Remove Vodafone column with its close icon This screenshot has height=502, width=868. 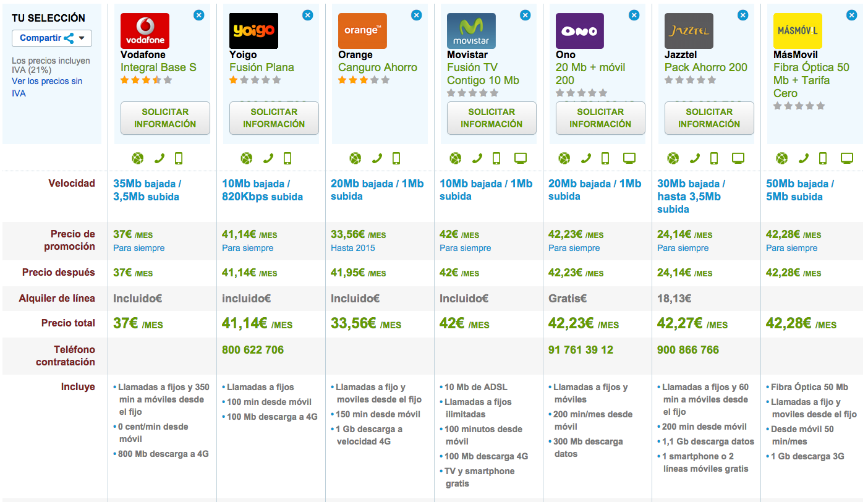(198, 15)
